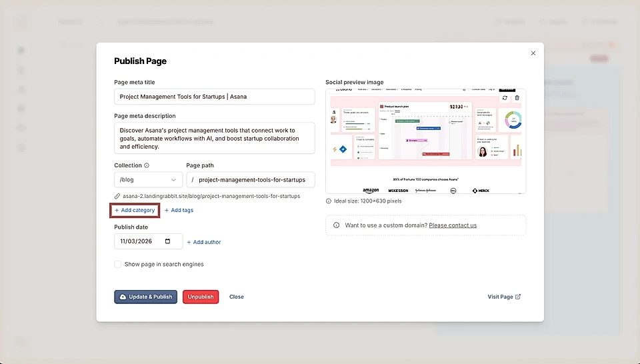
Task: Click the Collection info icon
Action: (x=147, y=165)
